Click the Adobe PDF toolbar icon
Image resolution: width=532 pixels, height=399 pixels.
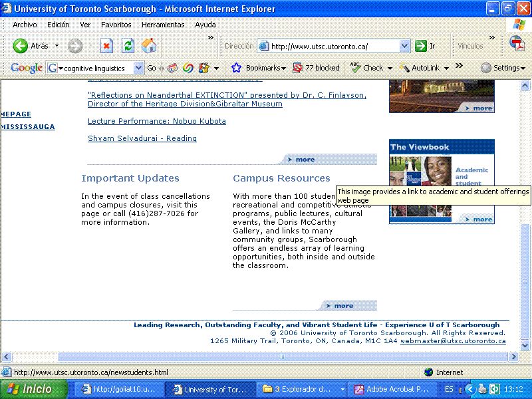coord(517,44)
